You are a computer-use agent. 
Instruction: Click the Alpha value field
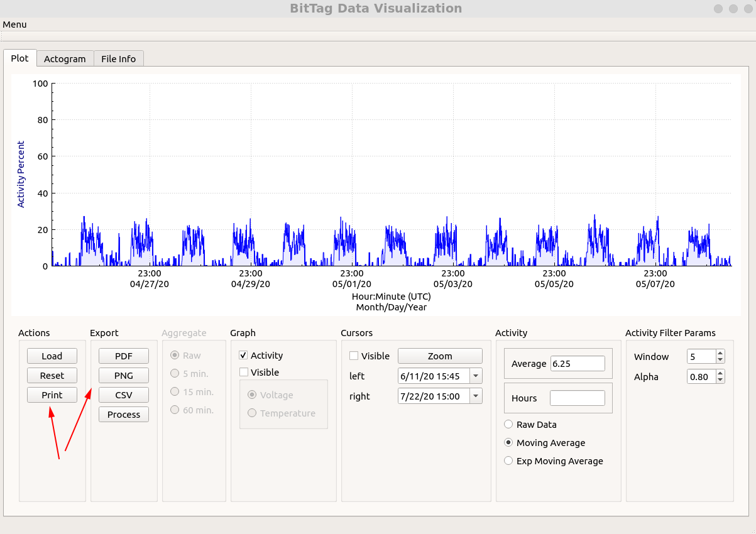coord(701,376)
